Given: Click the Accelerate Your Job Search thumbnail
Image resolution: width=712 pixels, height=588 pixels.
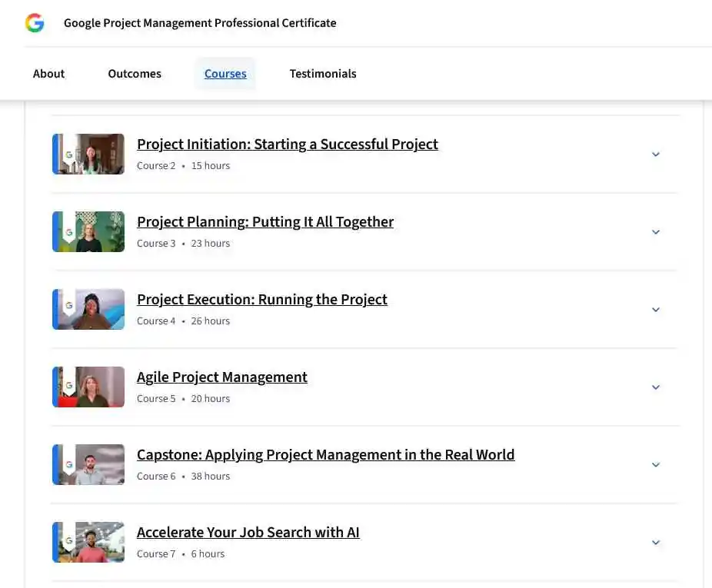Looking at the screenshot, I should point(88,542).
